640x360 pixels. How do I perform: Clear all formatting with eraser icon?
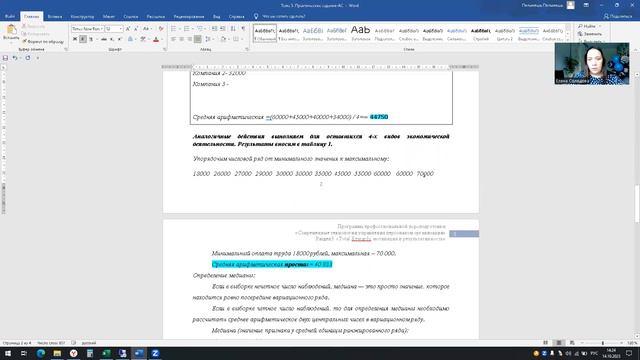point(161,29)
